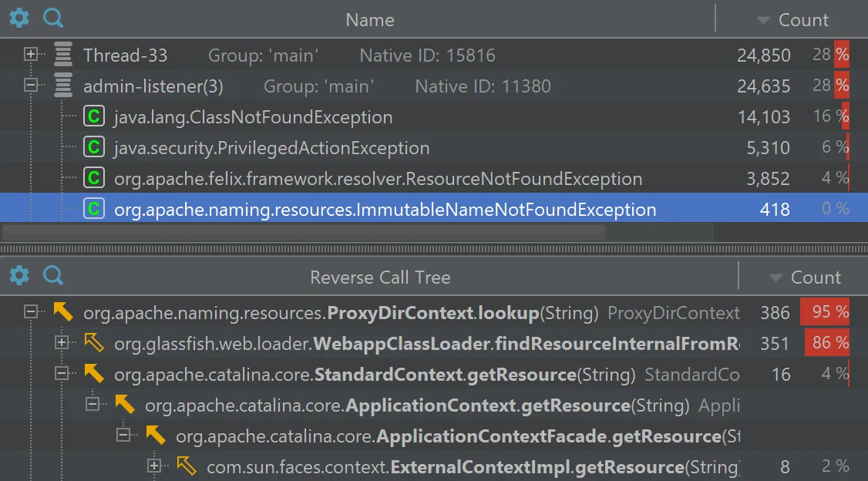Select org.apache.naming.resources.ImmutableNameNotFoundException row
Image resolution: width=868 pixels, height=481 pixels.
click(434, 209)
